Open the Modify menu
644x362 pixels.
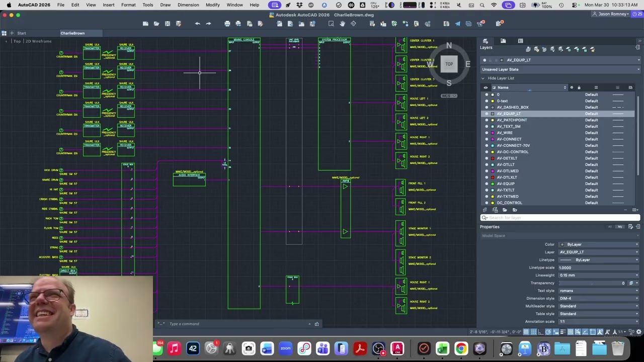pyautogui.click(x=213, y=5)
